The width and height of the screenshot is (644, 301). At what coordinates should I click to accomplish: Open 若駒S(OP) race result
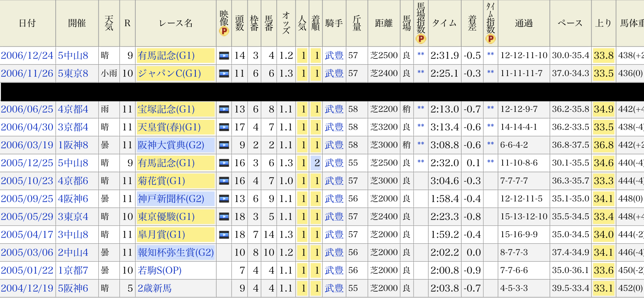click(x=160, y=270)
